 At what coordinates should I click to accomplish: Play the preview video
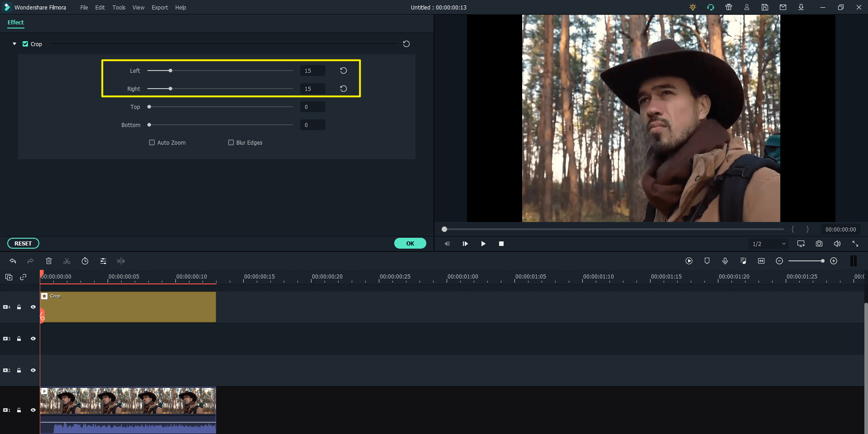tap(483, 244)
